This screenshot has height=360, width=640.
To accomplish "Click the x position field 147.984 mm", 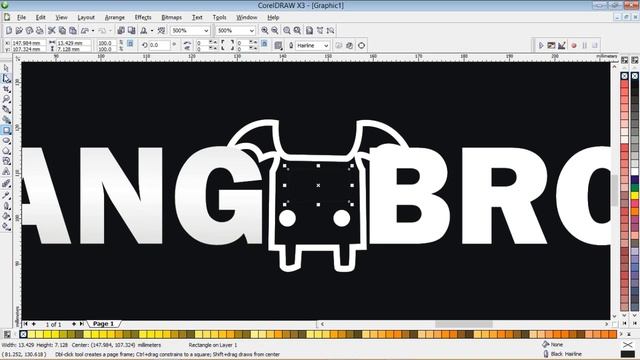I will click(x=29, y=43).
